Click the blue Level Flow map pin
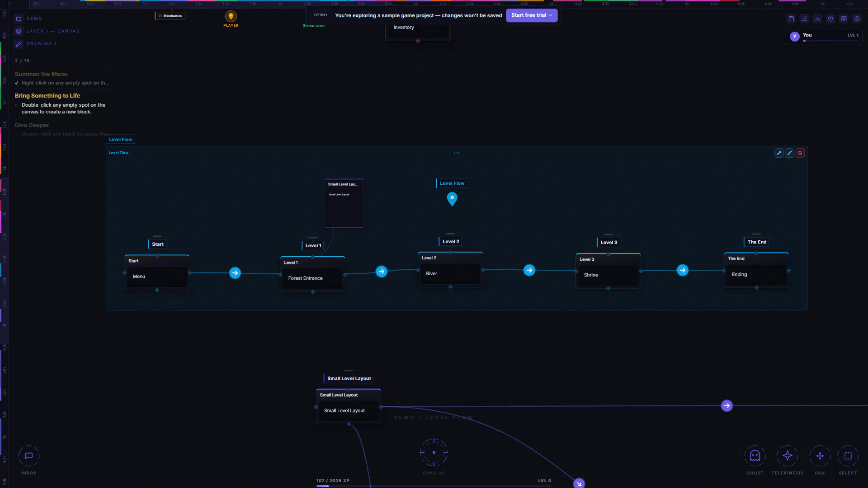868x488 pixels. tap(452, 199)
